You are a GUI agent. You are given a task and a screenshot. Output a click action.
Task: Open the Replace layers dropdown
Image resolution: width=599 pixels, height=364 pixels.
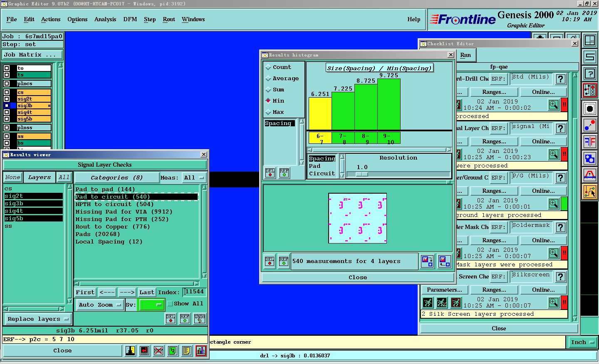click(38, 319)
